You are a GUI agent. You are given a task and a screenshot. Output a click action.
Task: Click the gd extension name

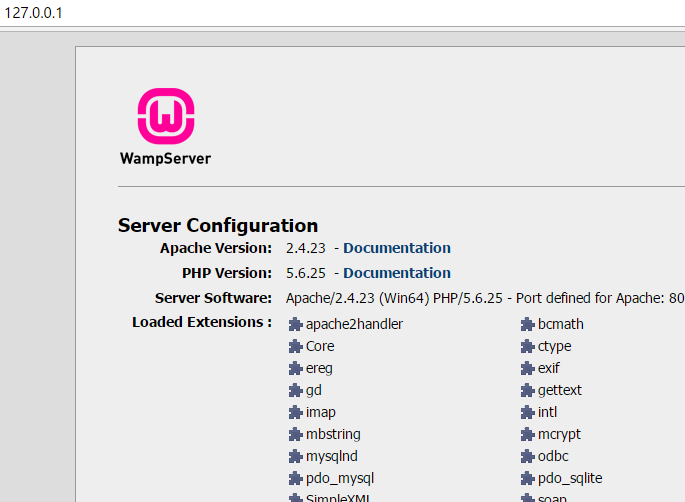pyautogui.click(x=314, y=390)
